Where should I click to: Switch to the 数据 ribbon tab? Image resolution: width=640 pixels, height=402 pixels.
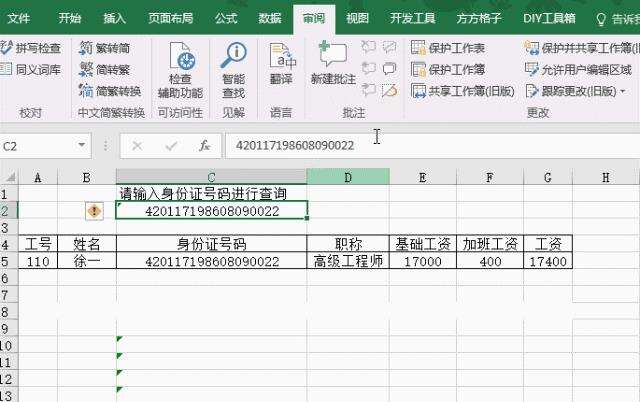coord(270,18)
